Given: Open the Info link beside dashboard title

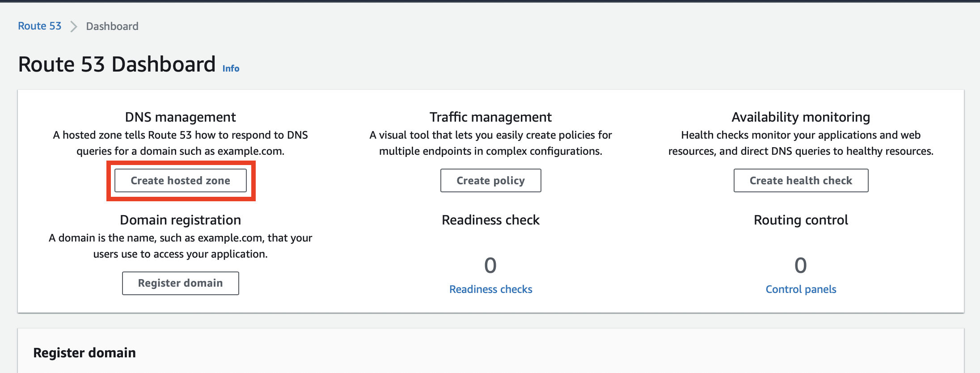Looking at the screenshot, I should 231,68.
